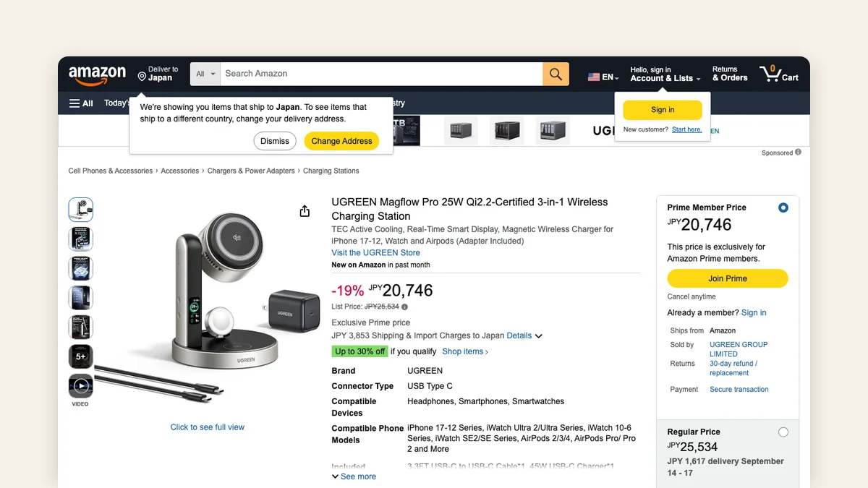The image size is (868, 488).
Task: Dismiss the shipping location popup
Action: (x=275, y=141)
